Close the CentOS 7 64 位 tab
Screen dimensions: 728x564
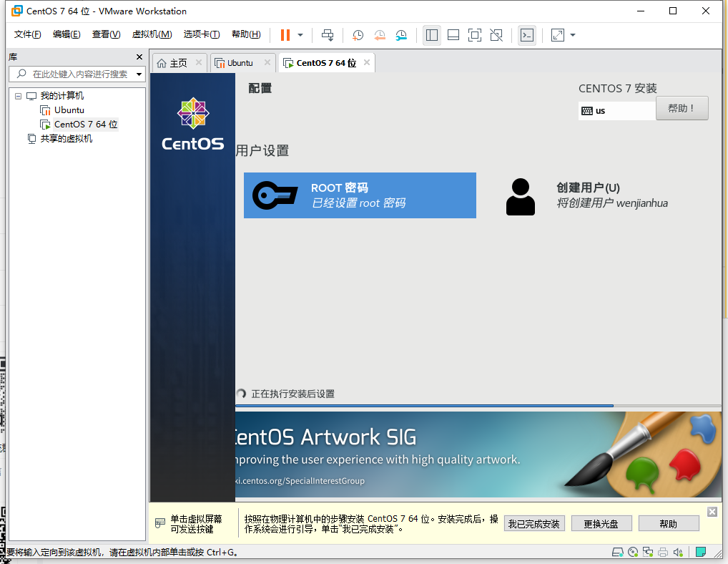click(367, 62)
